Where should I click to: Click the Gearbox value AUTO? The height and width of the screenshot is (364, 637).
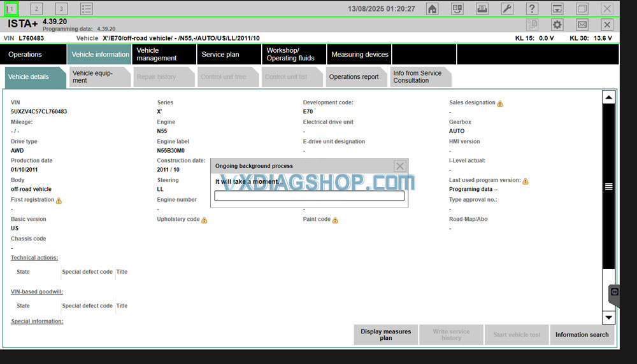457,131
